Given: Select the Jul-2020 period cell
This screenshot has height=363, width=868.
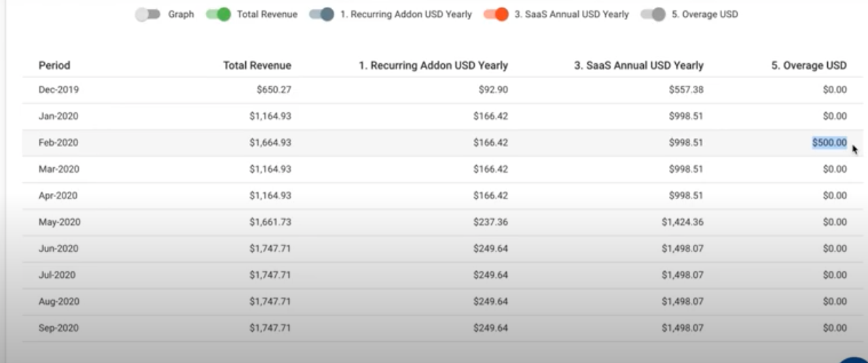Looking at the screenshot, I should (57, 275).
